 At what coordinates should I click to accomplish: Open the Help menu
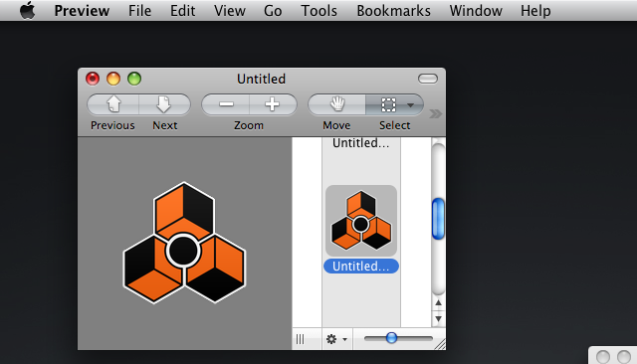click(535, 11)
